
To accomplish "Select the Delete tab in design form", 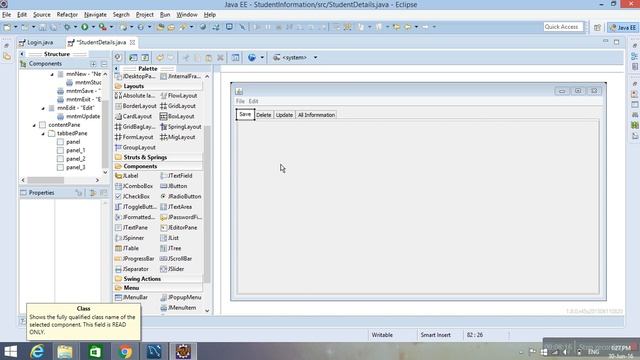I will point(264,115).
